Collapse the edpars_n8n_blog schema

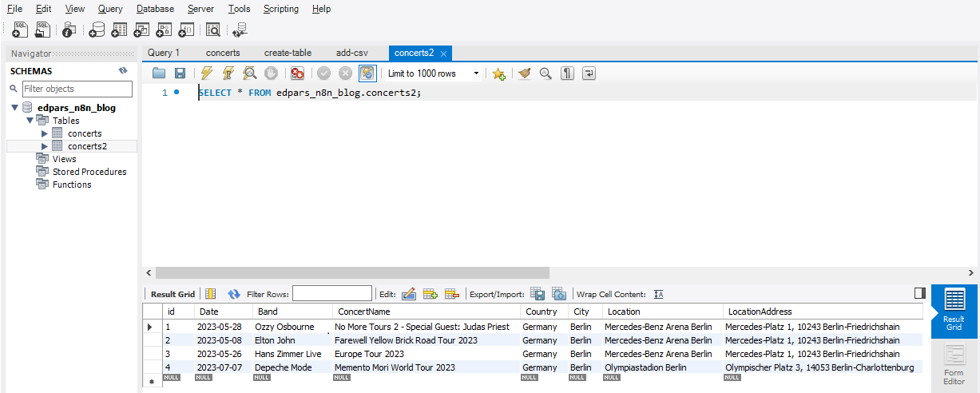(14, 108)
